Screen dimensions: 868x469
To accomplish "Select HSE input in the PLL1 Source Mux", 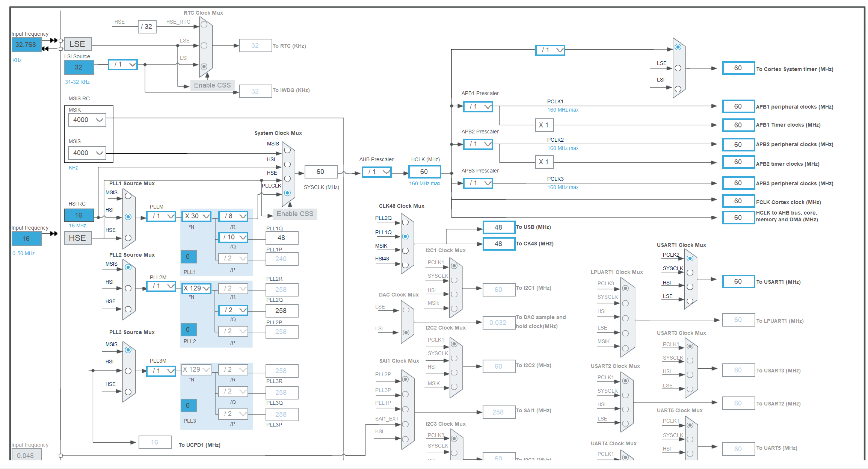I will point(128,238).
